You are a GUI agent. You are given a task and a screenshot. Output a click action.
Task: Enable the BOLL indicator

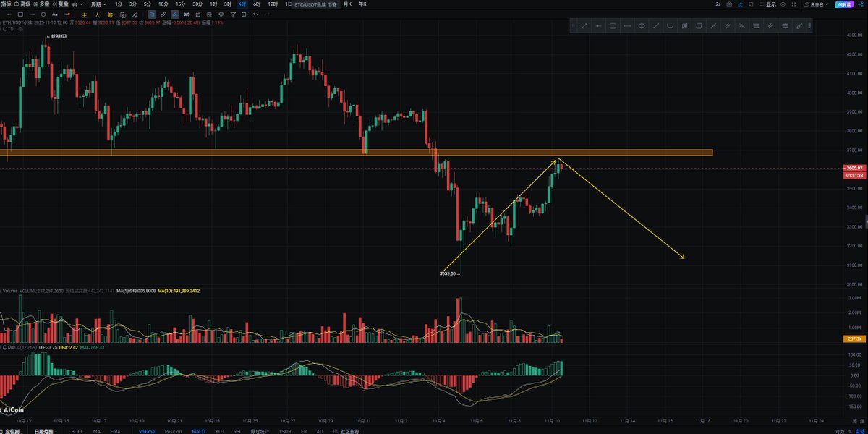[77, 431]
